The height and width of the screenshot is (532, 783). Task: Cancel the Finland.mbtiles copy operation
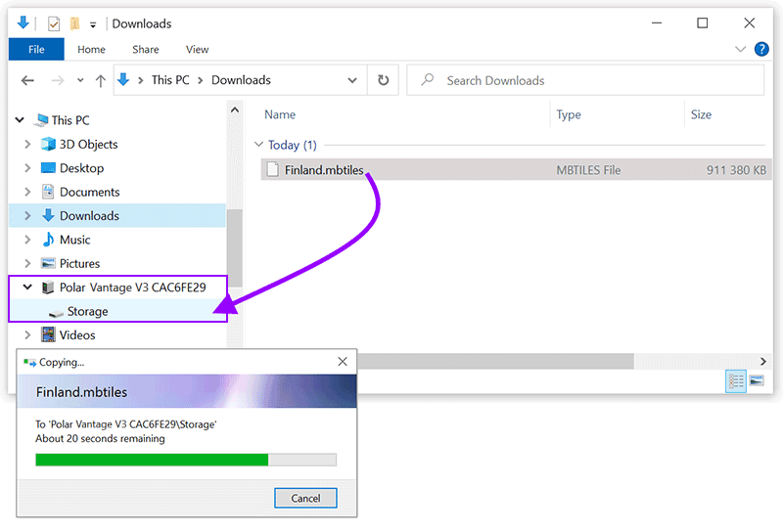pyautogui.click(x=305, y=498)
